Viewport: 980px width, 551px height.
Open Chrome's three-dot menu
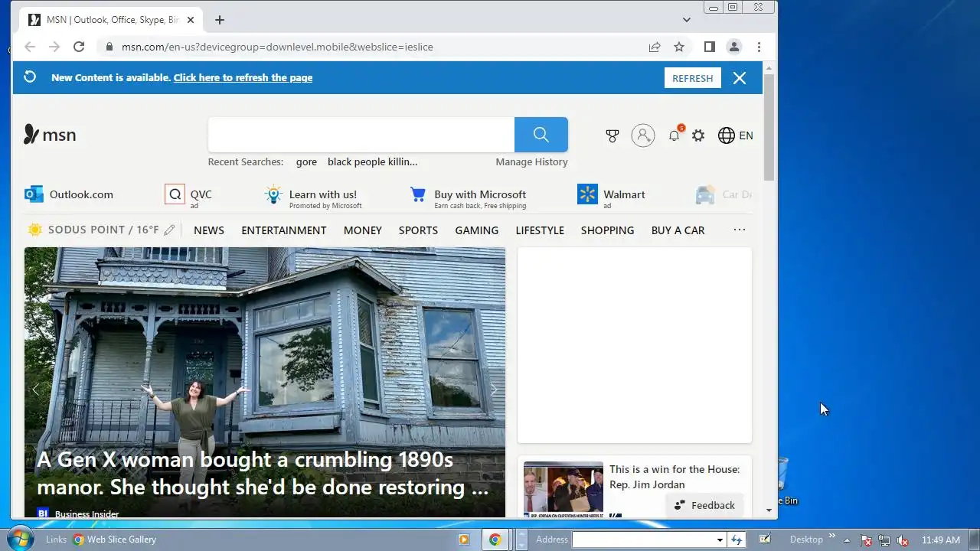pos(759,47)
